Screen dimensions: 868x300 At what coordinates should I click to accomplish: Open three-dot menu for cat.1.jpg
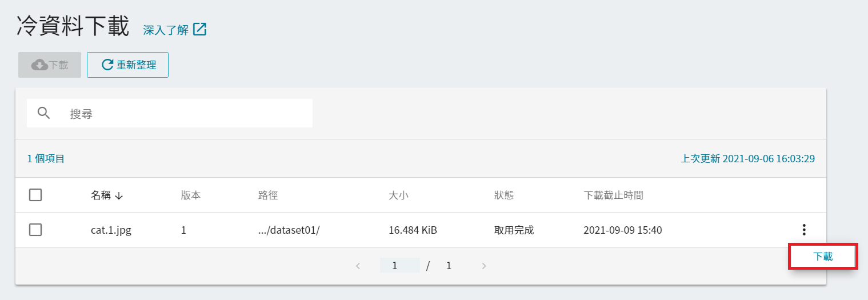click(x=804, y=230)
